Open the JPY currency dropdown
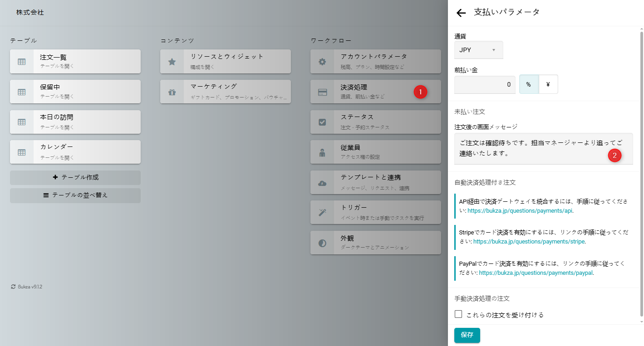The width and height of the screenshot is (644, 346). click(479, 50)
